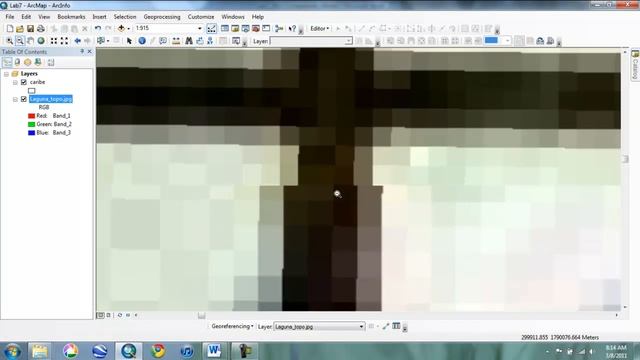Uncheck the Laguna_topo.jpg layer visibility
This screenshot has height=360, width=640.
pos(24,99)
